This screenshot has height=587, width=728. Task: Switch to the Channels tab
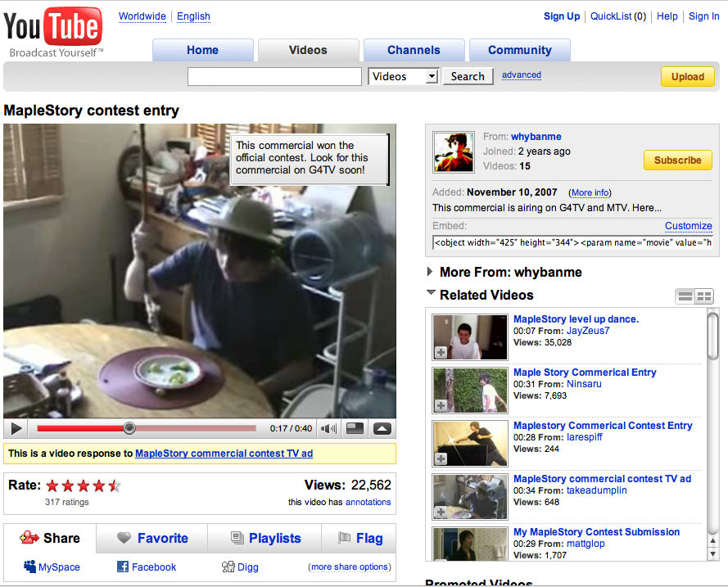(x=414, y=50)
